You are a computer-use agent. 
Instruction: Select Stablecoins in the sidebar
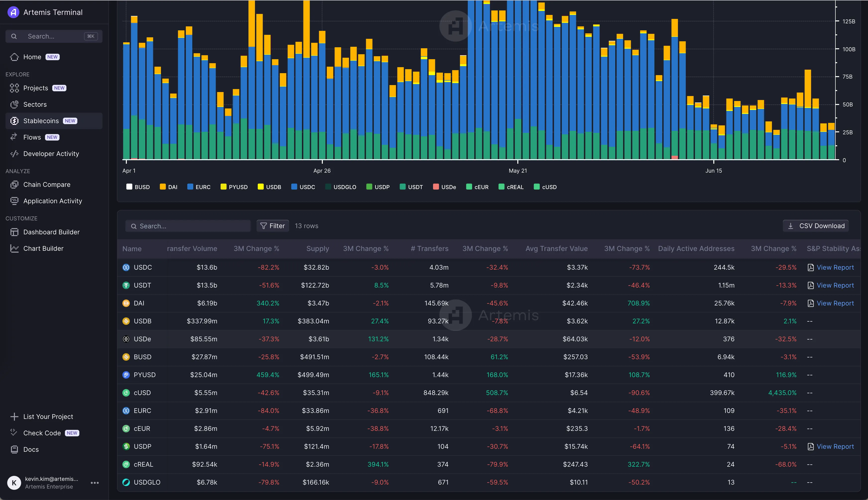tap(54, 121)
